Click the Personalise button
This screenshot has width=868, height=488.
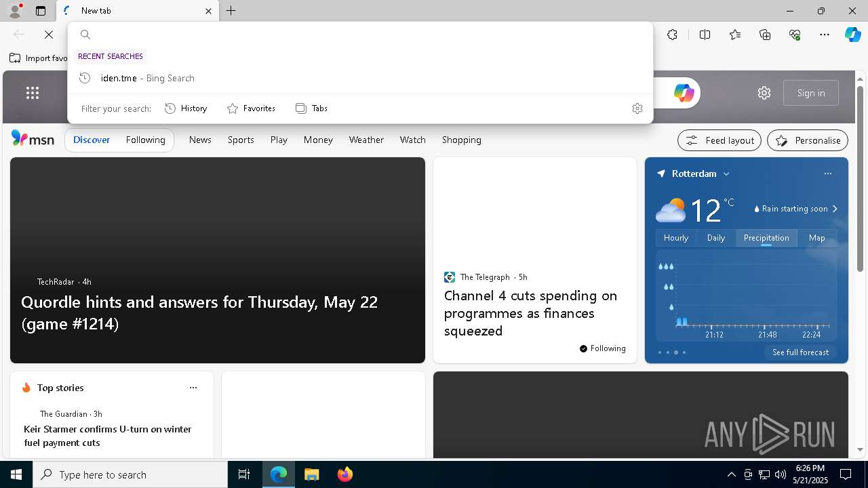click(x=808, y=140)
